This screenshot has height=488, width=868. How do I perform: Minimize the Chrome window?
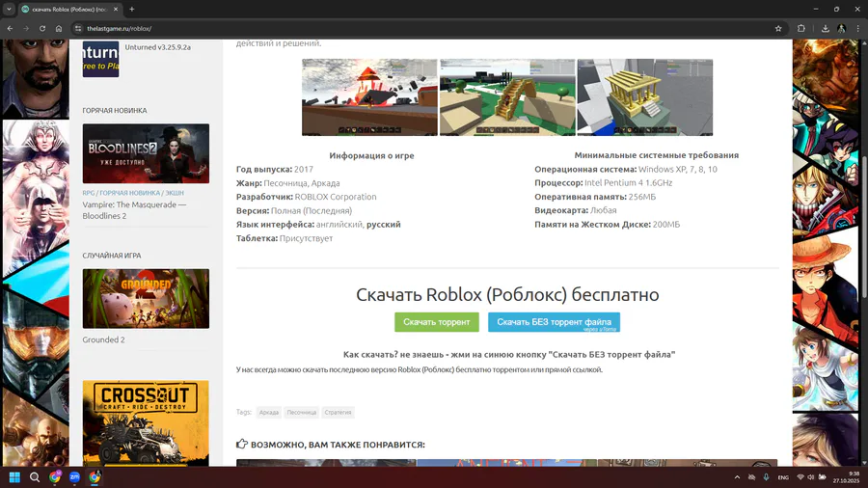click(815, 9)
